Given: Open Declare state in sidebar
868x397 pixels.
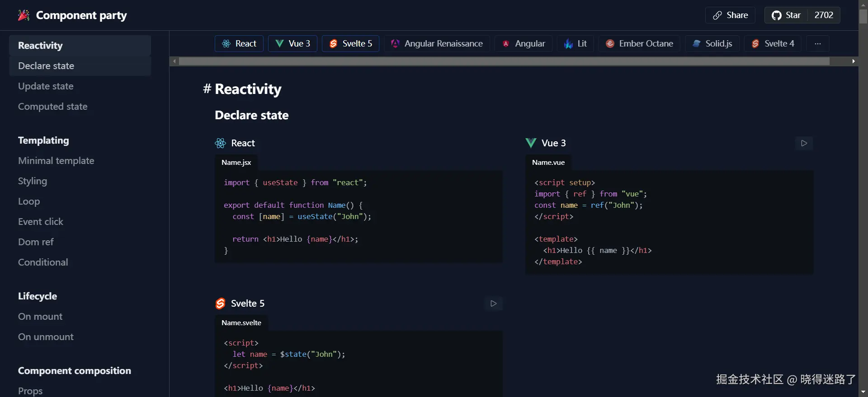Looking at the screenshot, I should coord(80,66).
